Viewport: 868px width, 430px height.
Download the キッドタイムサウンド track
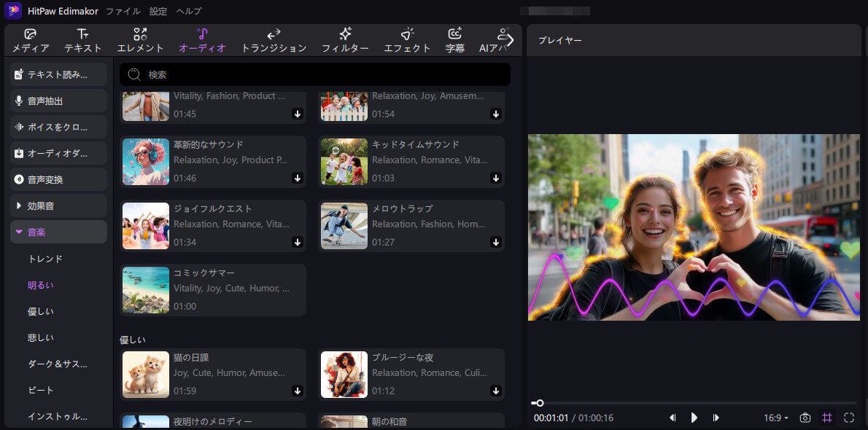(495, 178)
